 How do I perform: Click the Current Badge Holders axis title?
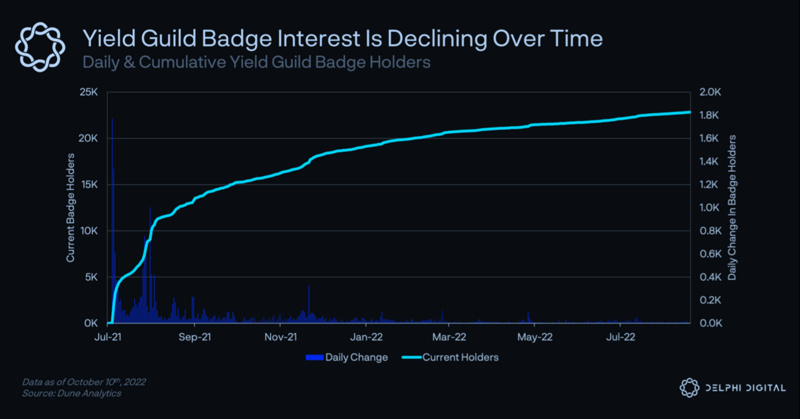70,208
